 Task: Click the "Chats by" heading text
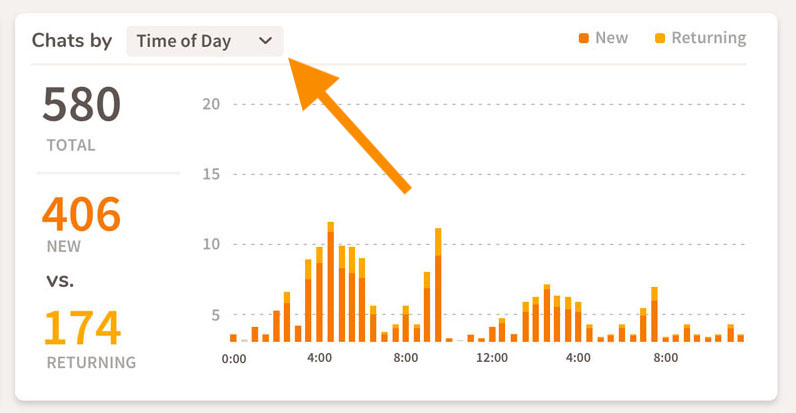click(x=72, y=41)
